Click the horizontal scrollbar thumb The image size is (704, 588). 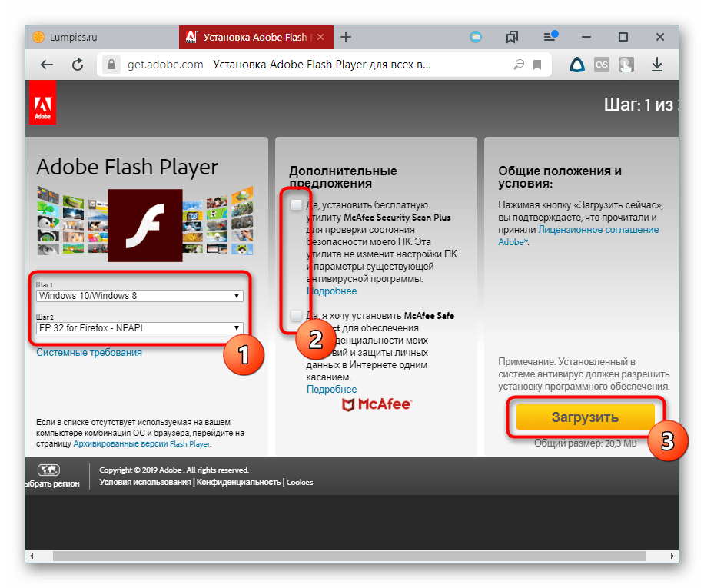click(x=349, y=556)
